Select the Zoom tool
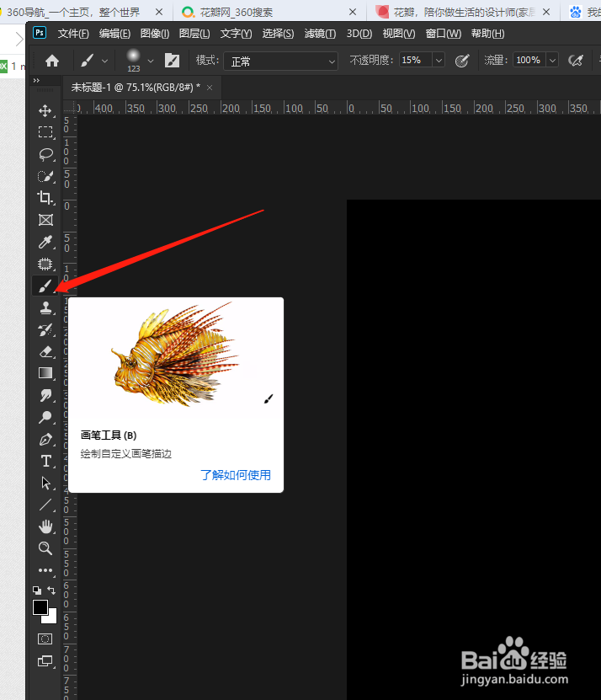This screenshot has width=601, height=700. point(45,548)
